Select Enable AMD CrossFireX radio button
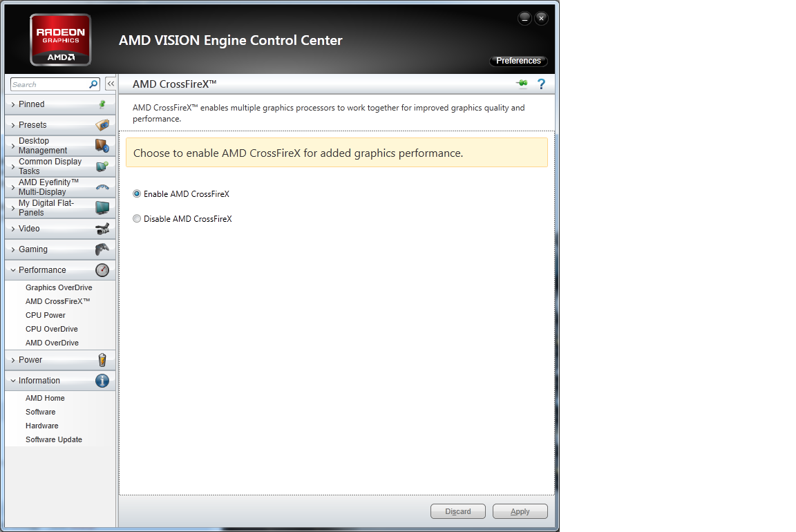 [137, 194]
